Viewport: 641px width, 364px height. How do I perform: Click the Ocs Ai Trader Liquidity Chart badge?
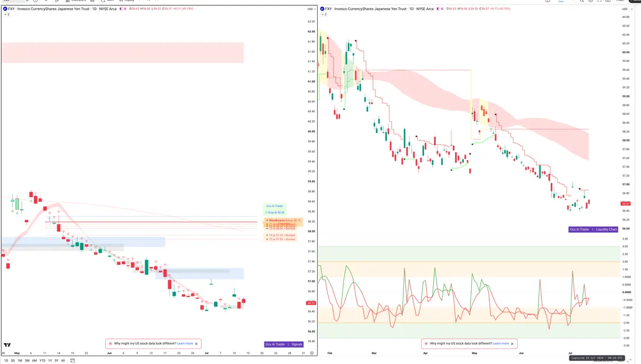point(593,230)
